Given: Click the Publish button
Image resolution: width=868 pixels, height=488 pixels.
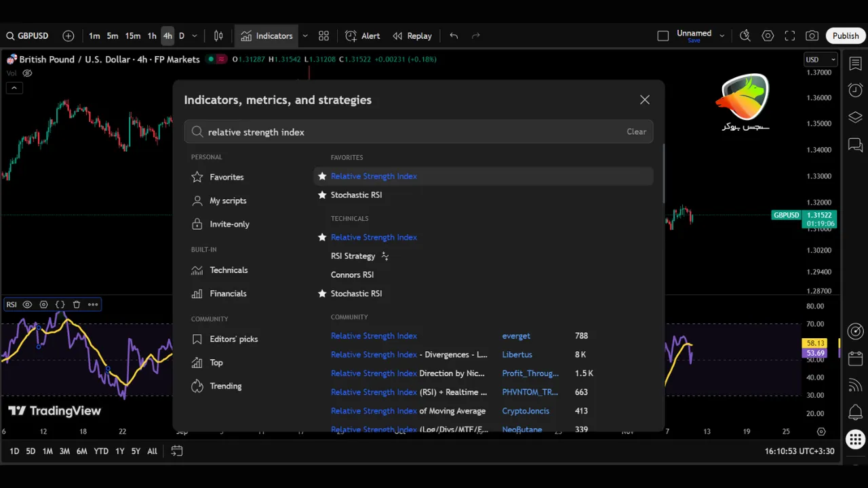Looking at the screenshot, I should coord(846,36).
